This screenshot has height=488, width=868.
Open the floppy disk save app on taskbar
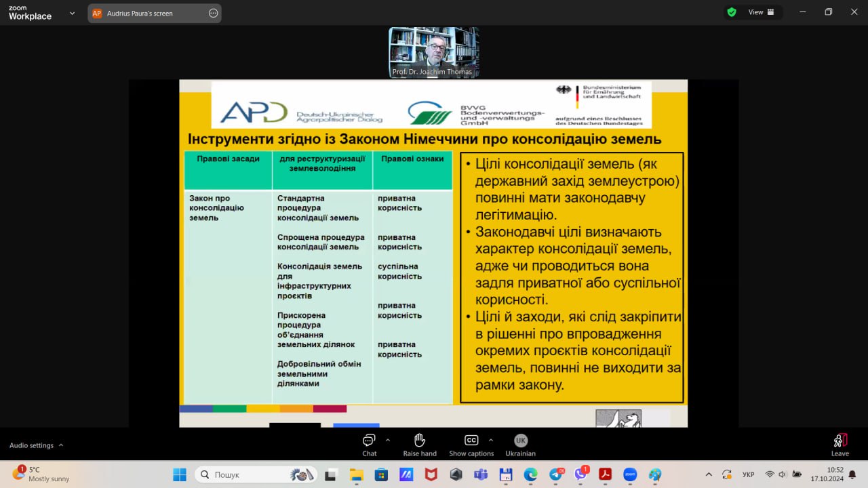(x=505, y=474)
